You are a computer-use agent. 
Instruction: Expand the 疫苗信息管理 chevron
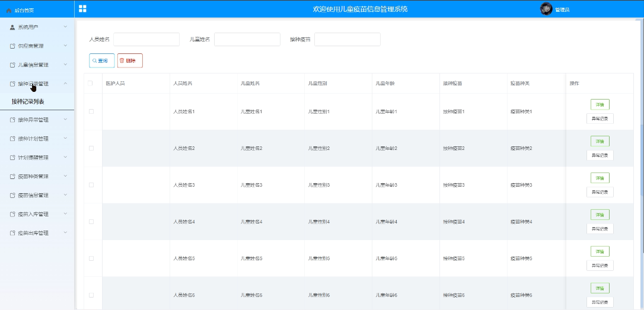65,195
